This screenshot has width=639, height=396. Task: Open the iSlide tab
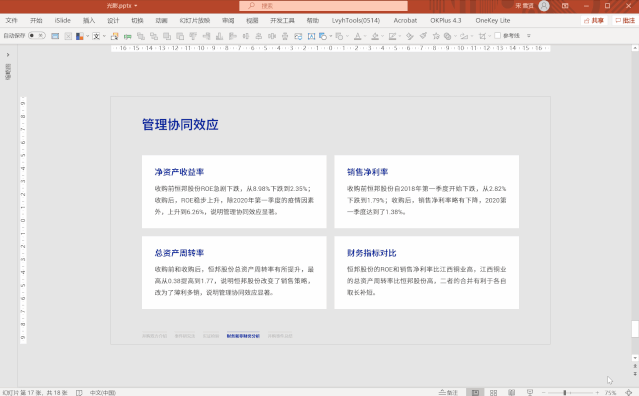62,20
